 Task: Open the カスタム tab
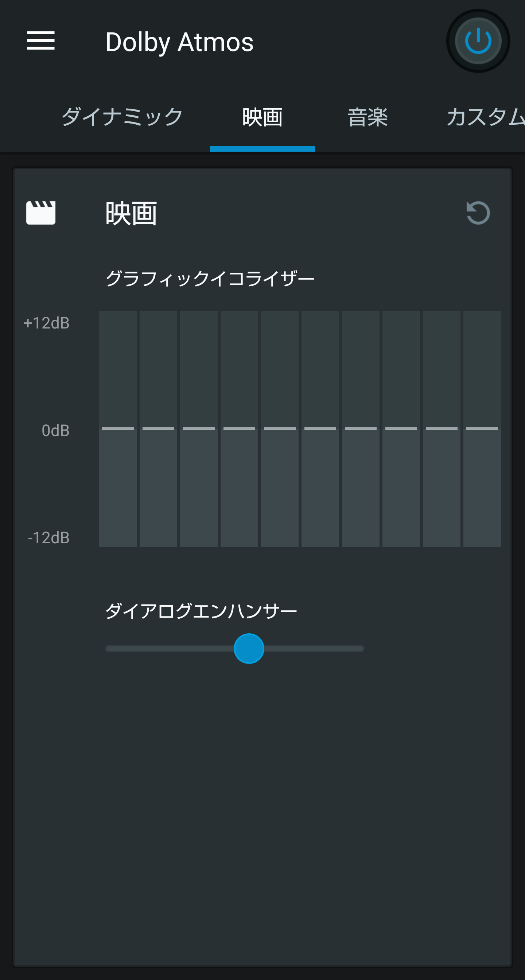pos(485,117)
